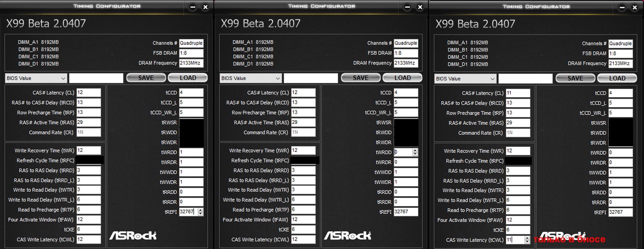Select tWTR_L field in middle window
The width and height of the screenshot is (644, 249).
[x=303, y=200]
